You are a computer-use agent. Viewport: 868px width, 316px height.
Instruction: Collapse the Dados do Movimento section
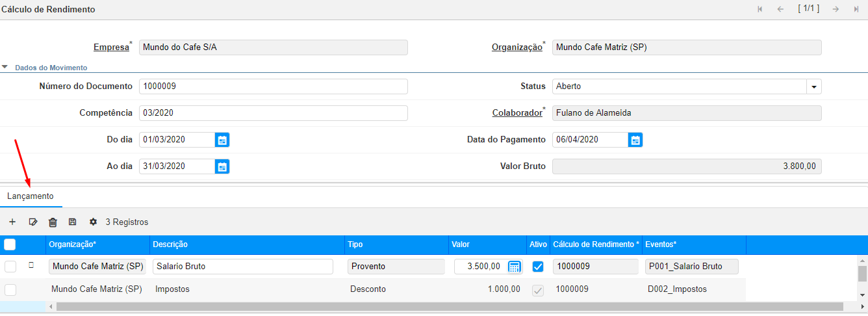pos(5,67)
